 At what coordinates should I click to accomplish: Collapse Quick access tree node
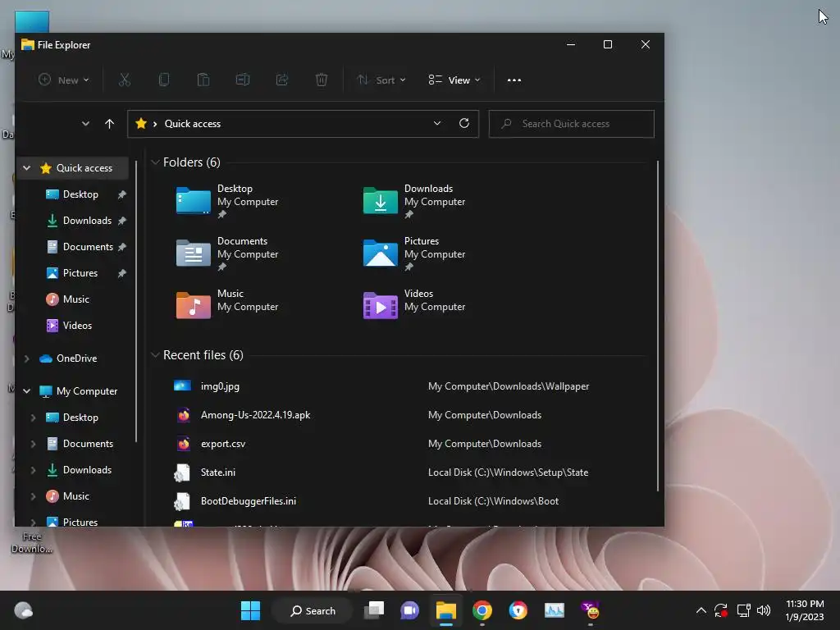click(x=27, y=168)
